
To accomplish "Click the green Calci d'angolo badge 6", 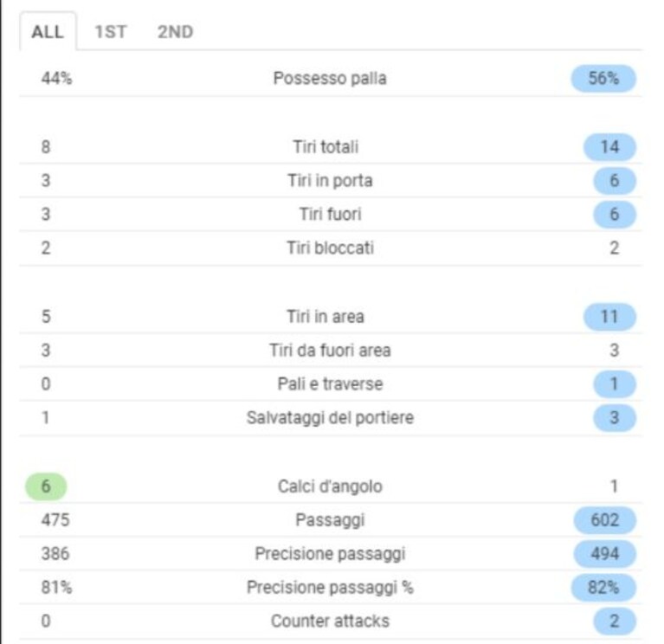I will pos(46,486).
